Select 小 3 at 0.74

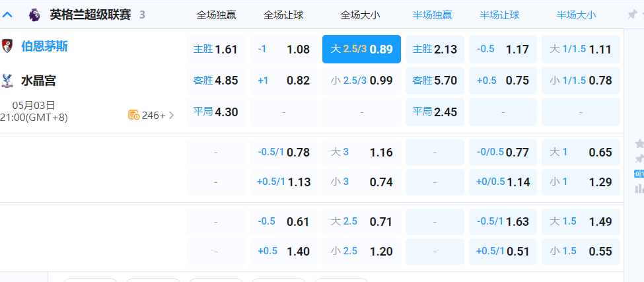[x=361, y=182]
